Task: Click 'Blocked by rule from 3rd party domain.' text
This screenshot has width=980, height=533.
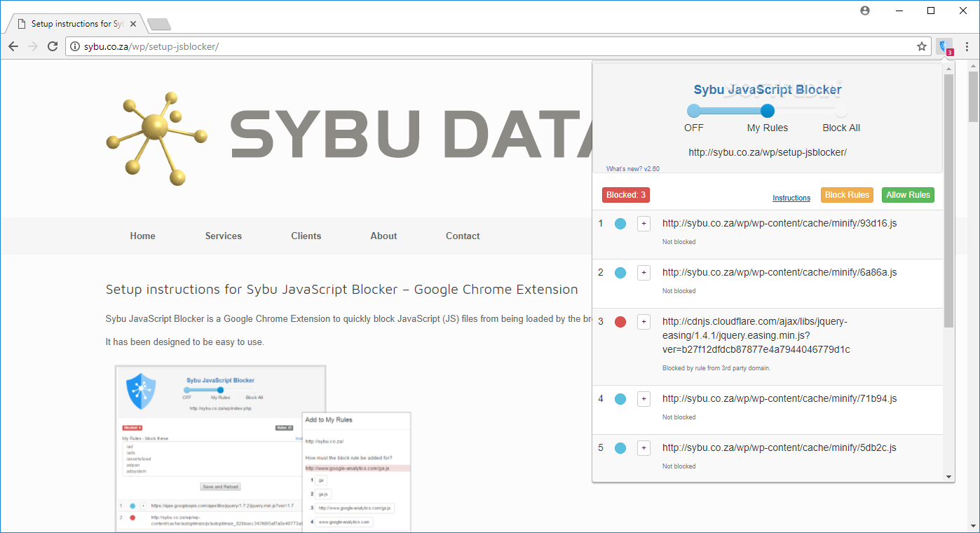Action: [716, 368]
